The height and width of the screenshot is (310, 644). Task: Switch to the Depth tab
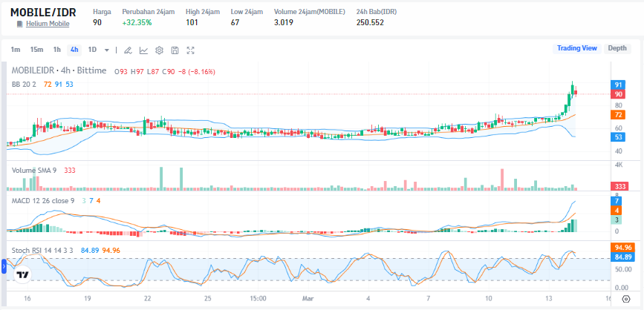click(x=617, y=48)
